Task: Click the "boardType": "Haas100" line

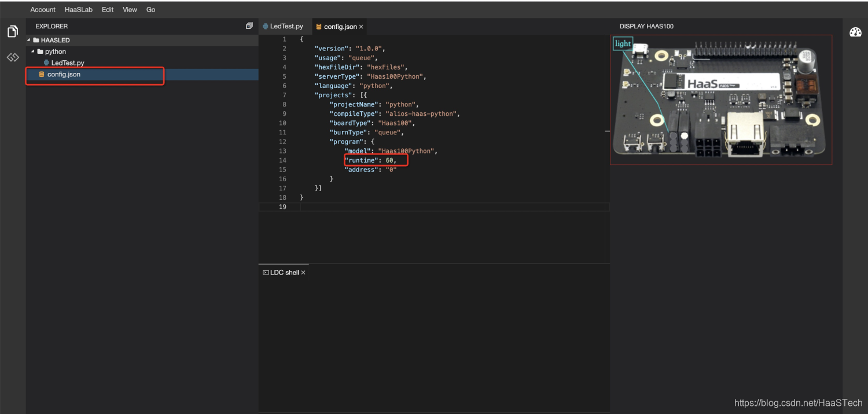Action: [373, 123]
